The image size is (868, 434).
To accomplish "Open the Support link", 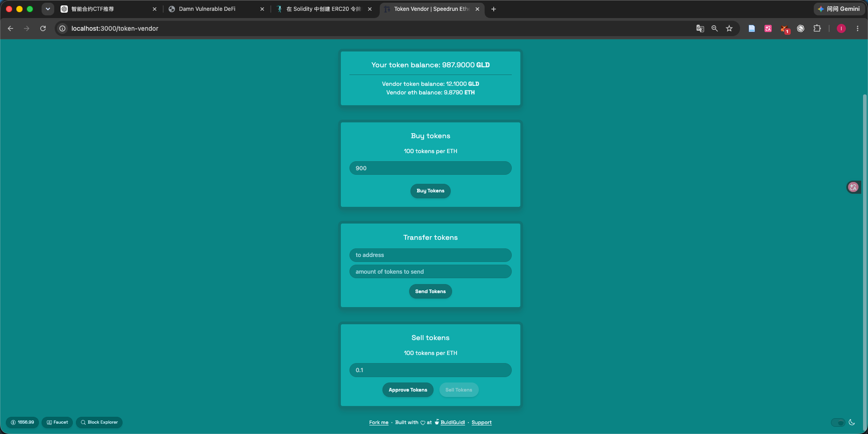I will (x=481, y=423).
